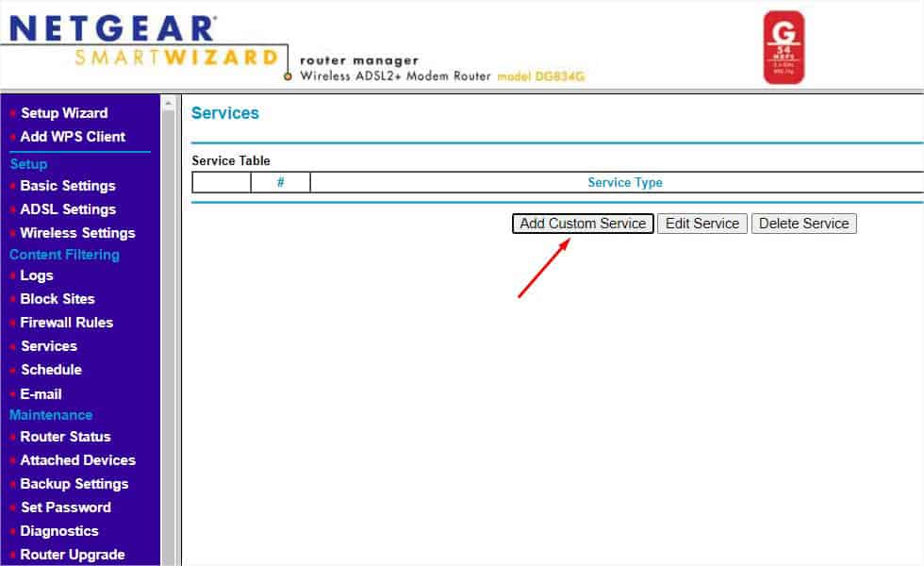Click the Maintenance section heading
This screenshot has height=566, width=924.
click(51, 415)
